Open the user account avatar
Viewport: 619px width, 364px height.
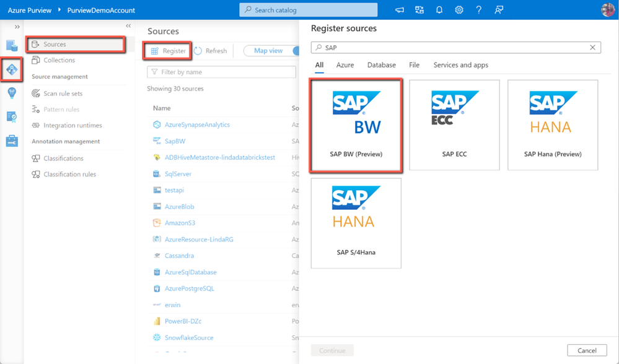point(608,9)
